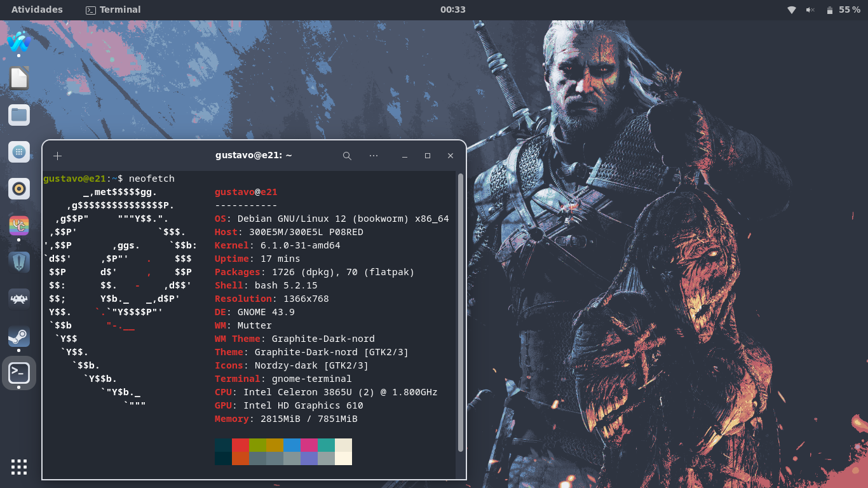
Task: Launch Steam from the dock
Action: tap(19, 336)
